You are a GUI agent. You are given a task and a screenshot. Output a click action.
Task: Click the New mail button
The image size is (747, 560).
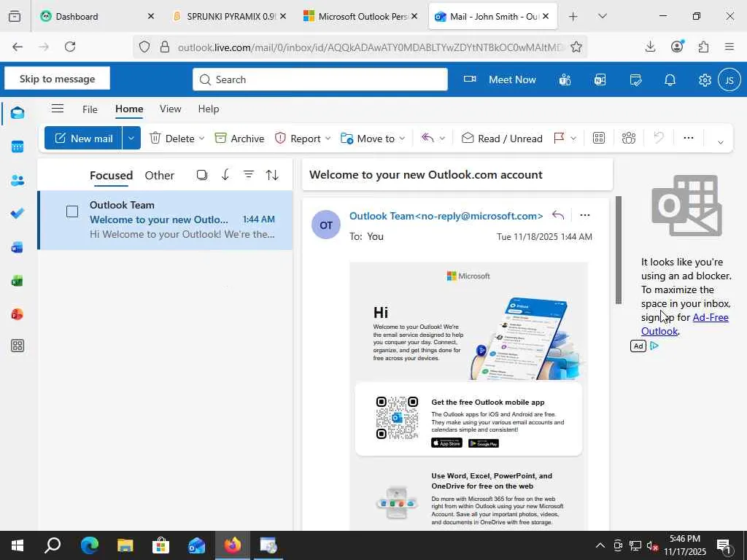click(83, 138)
